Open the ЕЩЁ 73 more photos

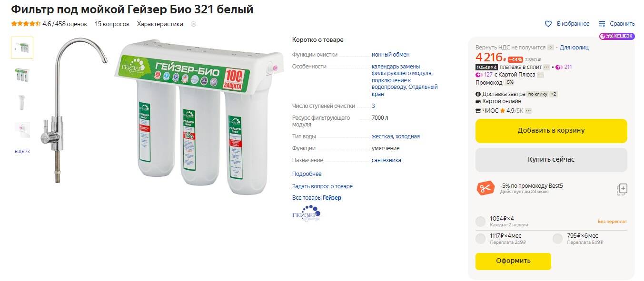[x=22, y=152]
